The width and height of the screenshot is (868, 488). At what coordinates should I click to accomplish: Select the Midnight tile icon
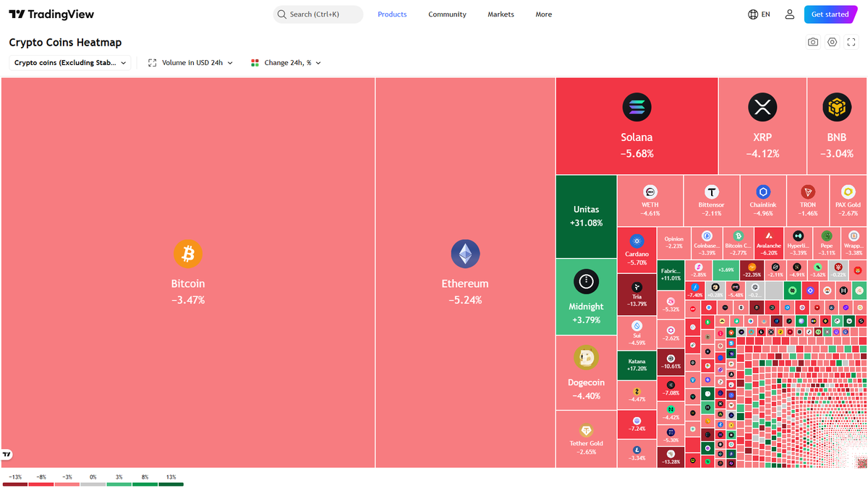[586, 282]
